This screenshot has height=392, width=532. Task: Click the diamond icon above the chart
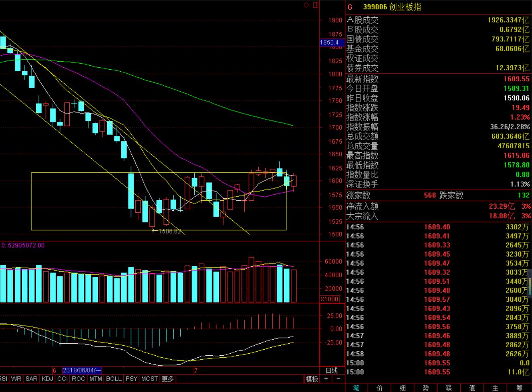coord(306,5)
